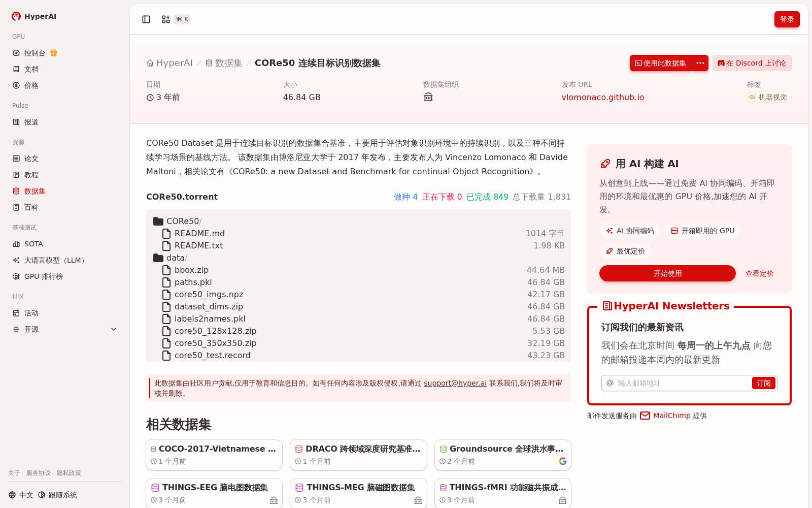Viewport: 812px width, 508px height.
Task: Open 论文 papers section
Action: pyautogui.click(x=65, y=158)
